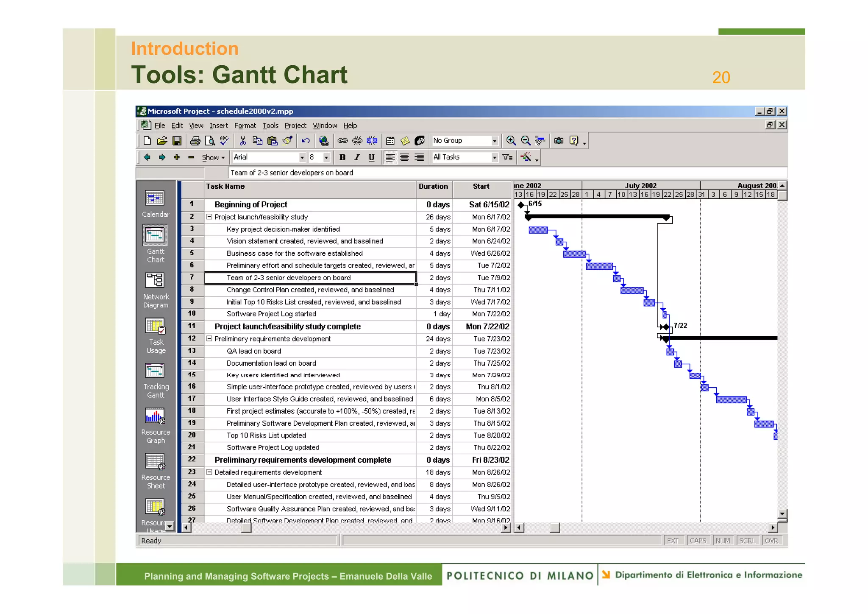The image size is (868, 614).
Task: Click the Copy icon
Action: [257, 141]
